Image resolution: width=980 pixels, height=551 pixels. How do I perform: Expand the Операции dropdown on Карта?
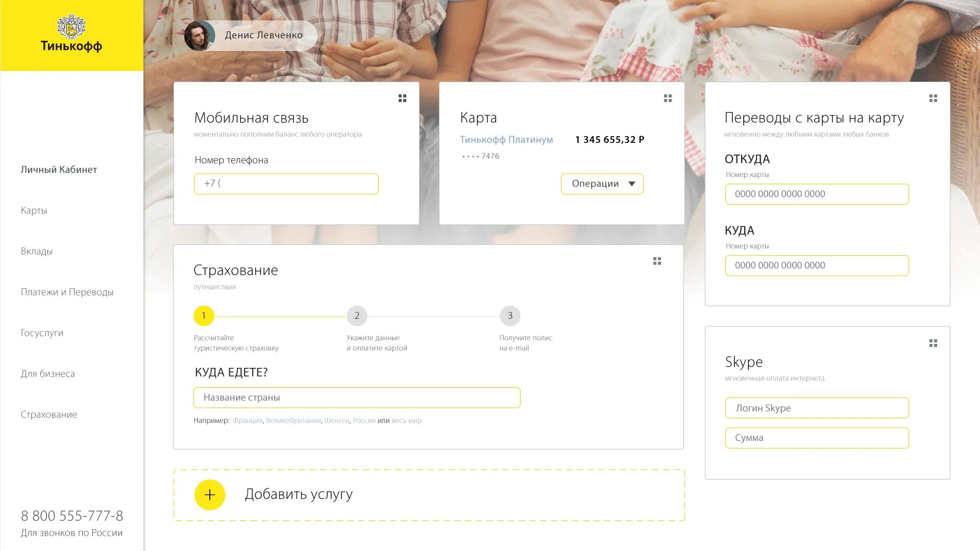pyautogui.click(x=600, y=184)
